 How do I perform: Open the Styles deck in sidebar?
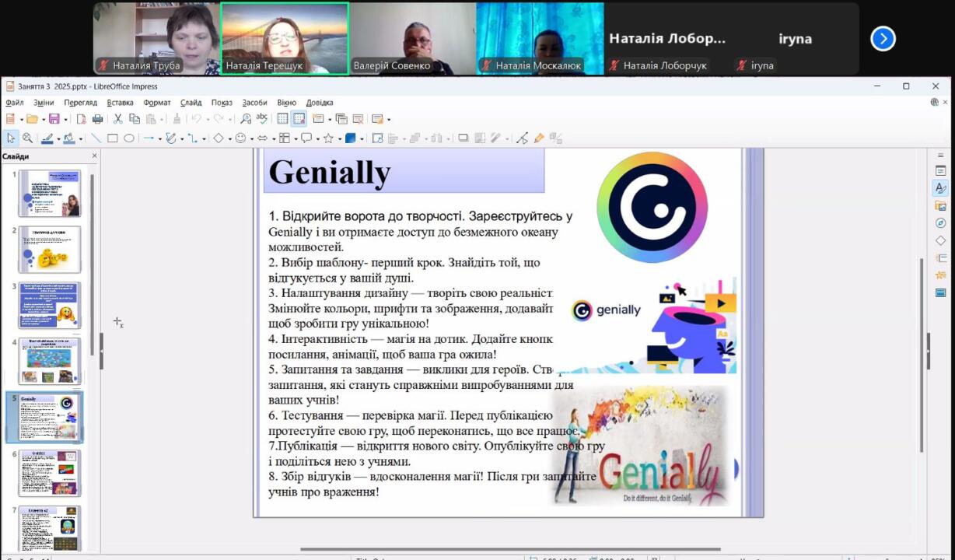pyautogui.click(x=941, y=188)
